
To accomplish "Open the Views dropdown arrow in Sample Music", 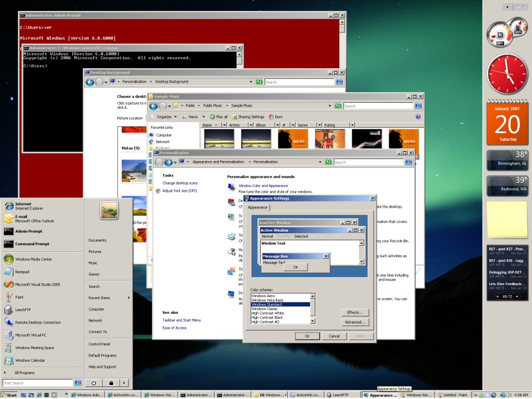I will pos(204,117).
